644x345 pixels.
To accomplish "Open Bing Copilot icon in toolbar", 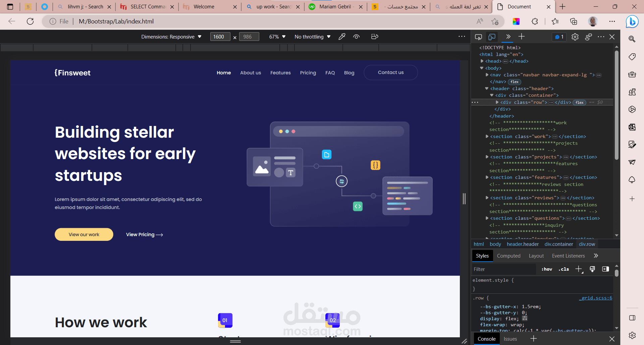I will coord(632,21).
